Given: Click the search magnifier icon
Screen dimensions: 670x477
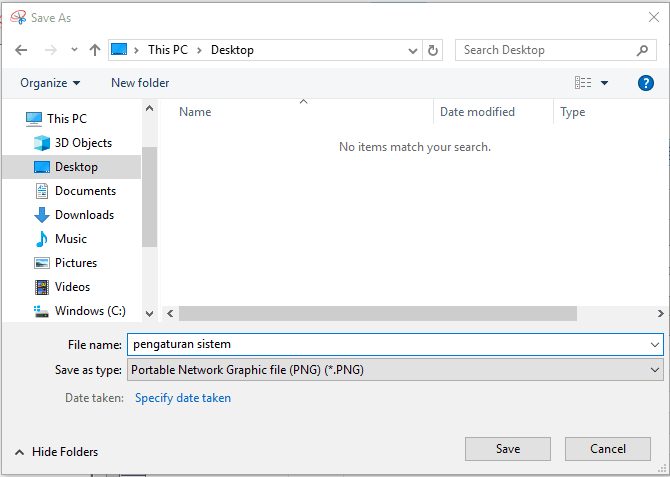Looking at the screenshot, I should tap(642, 50).
